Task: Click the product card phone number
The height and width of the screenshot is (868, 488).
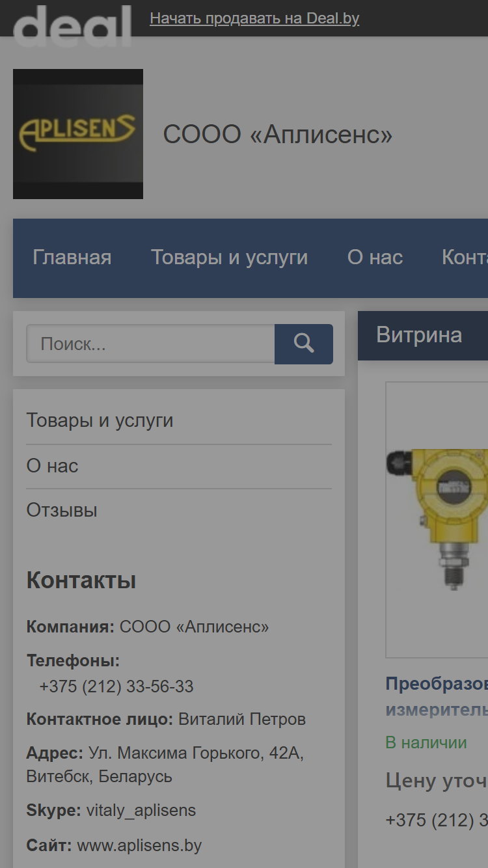Action: pyautogui.click(x=437, y=820)
